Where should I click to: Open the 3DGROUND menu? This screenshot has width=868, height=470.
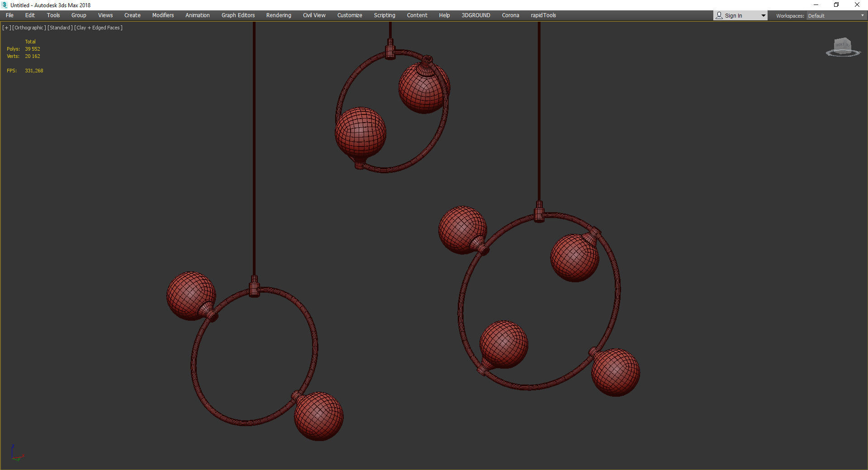coord(476,15)
